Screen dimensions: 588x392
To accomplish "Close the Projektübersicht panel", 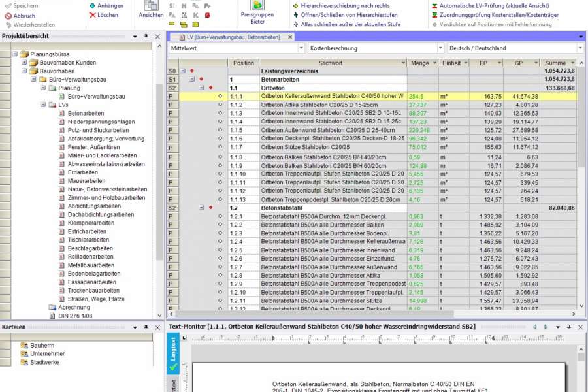I will (157, 37).
